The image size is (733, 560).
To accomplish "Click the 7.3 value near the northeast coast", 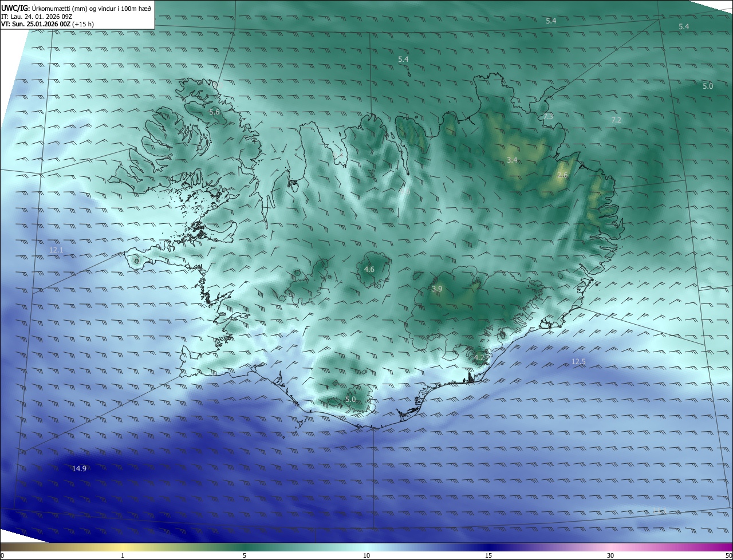I will click(549, 116).
